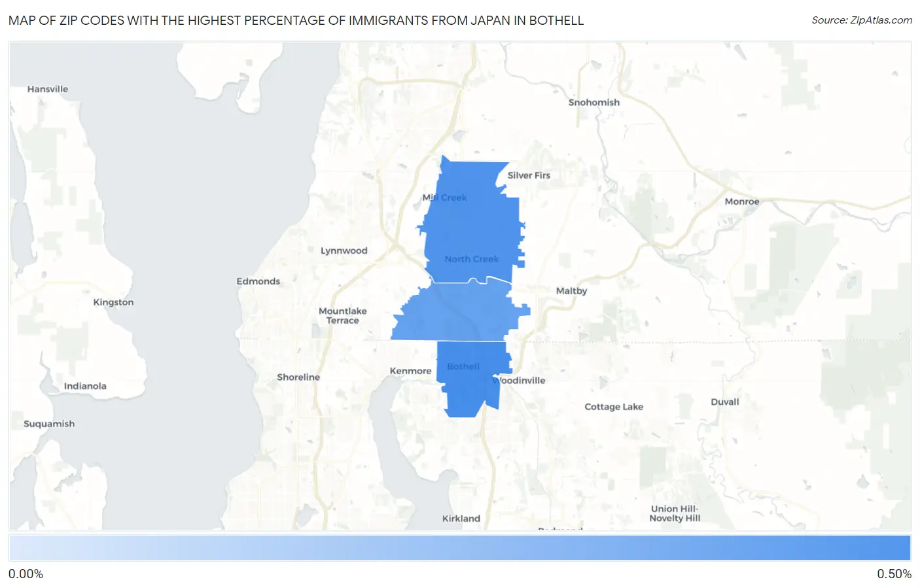This screenshot has height=588, width=920.
Task: Click the 0.00% legend minimum value
Action: point(26,574)
